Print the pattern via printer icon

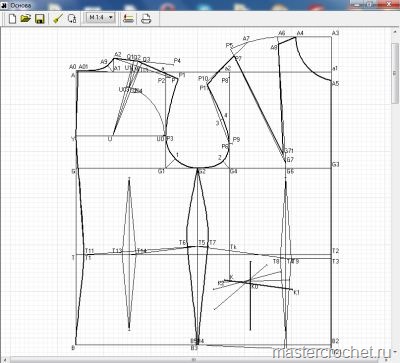[x=146, y=19]
